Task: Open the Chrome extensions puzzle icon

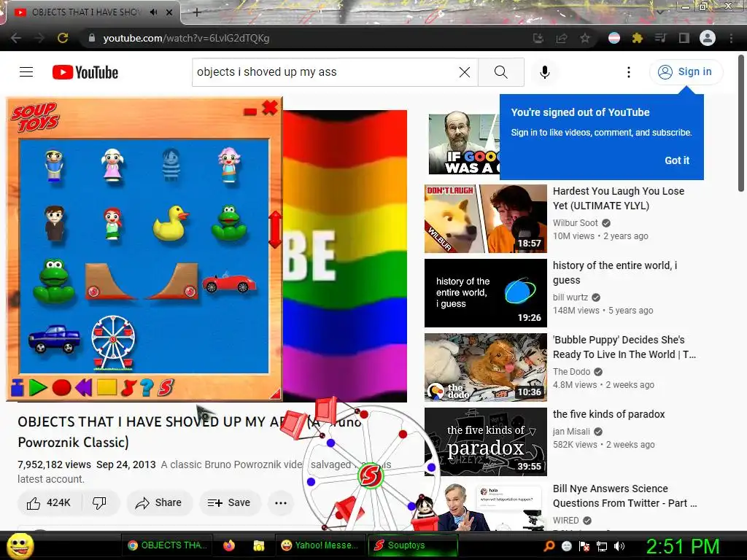Action: coord(637,38)
